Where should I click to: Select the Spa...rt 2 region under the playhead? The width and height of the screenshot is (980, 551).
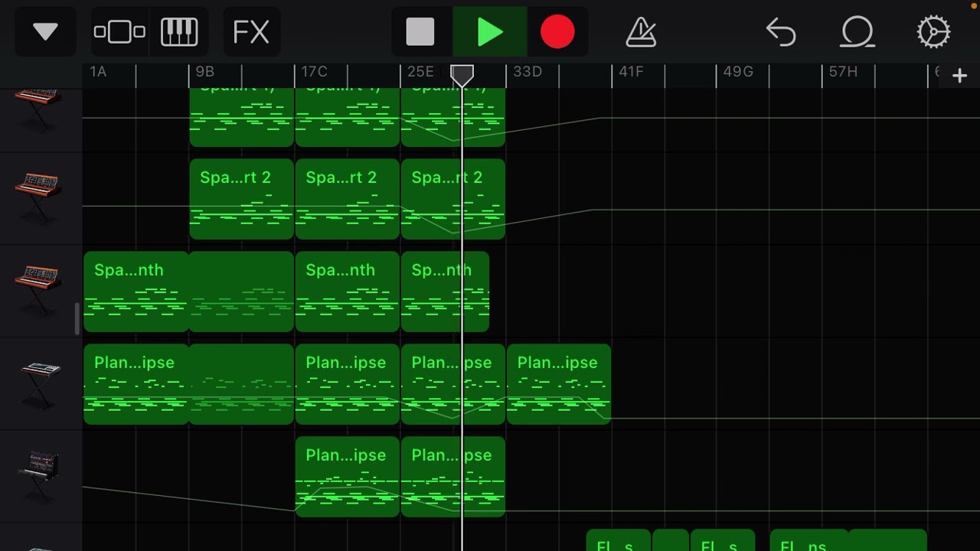tap(452, 199)
